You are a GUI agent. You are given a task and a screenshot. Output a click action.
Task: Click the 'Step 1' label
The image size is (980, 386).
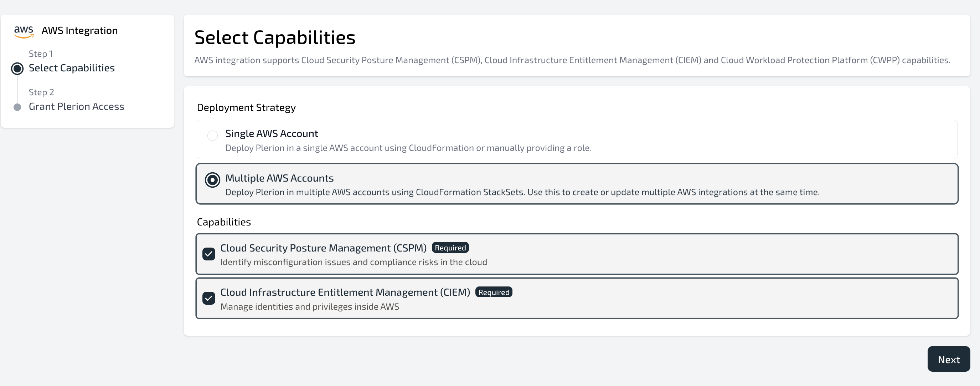(x=41, y=54)
